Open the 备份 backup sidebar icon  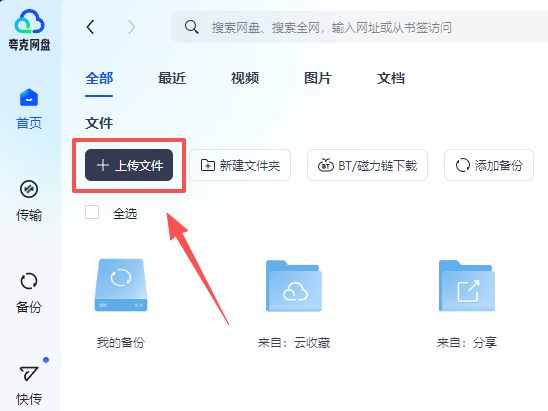tap(29, 281)
